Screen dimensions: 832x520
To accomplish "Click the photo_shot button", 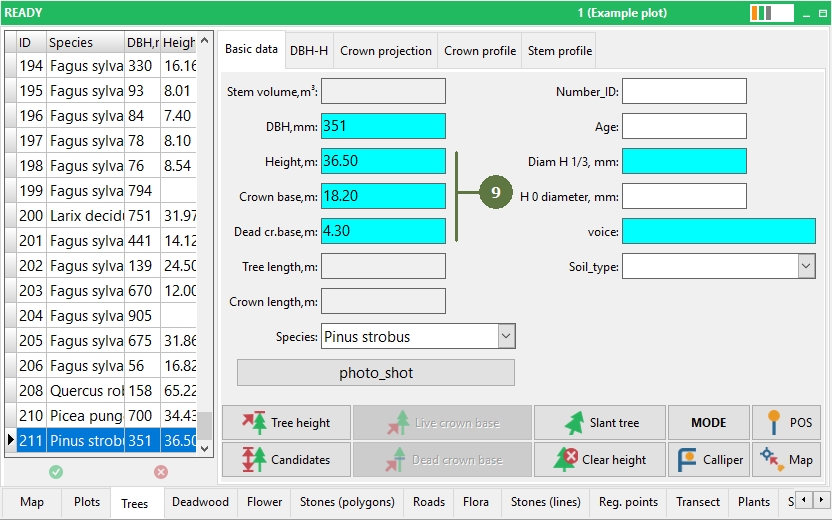I will 376,372.
